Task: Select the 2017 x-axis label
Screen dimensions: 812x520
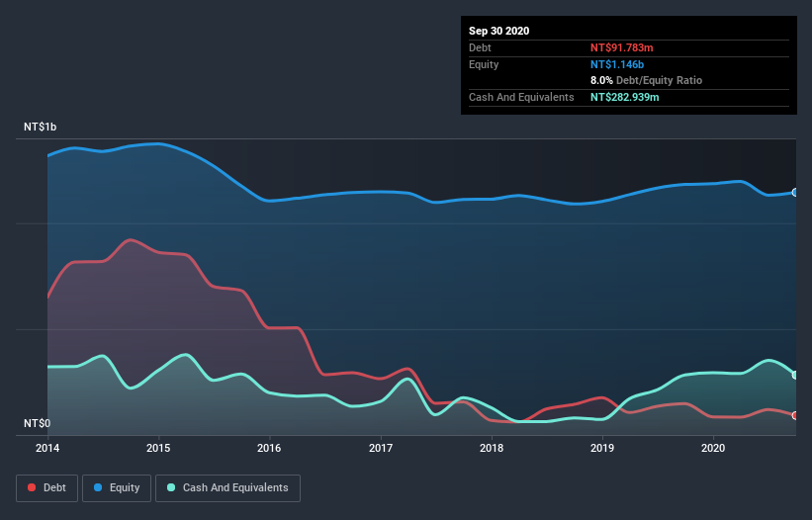Action: [381, 448]
